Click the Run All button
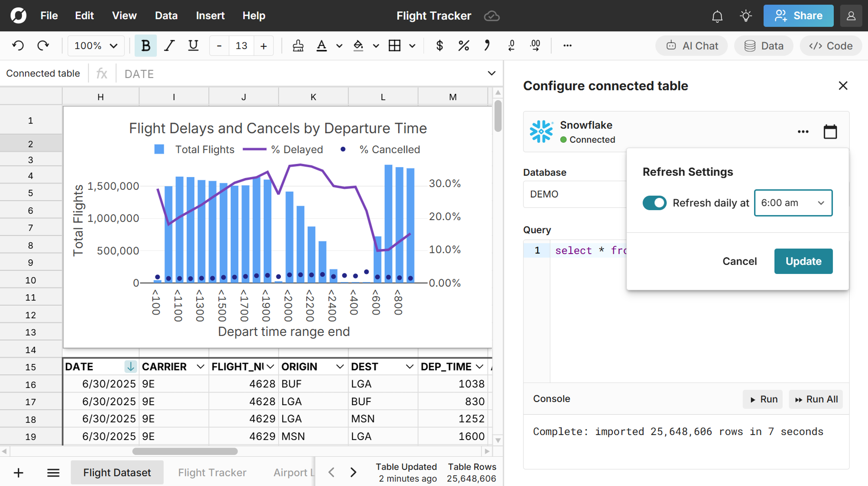This screenshot has height=486, width=868. point(816,399)
